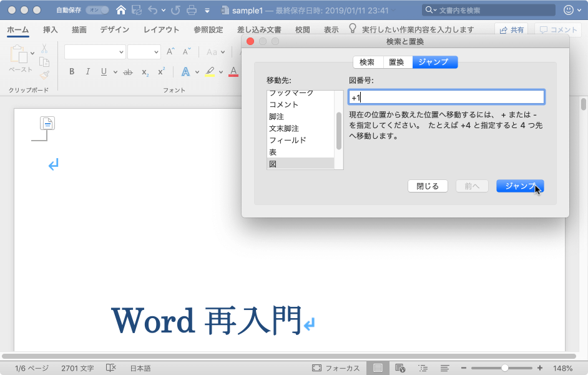Expand the underline style arrow

[x=115, y=72]
